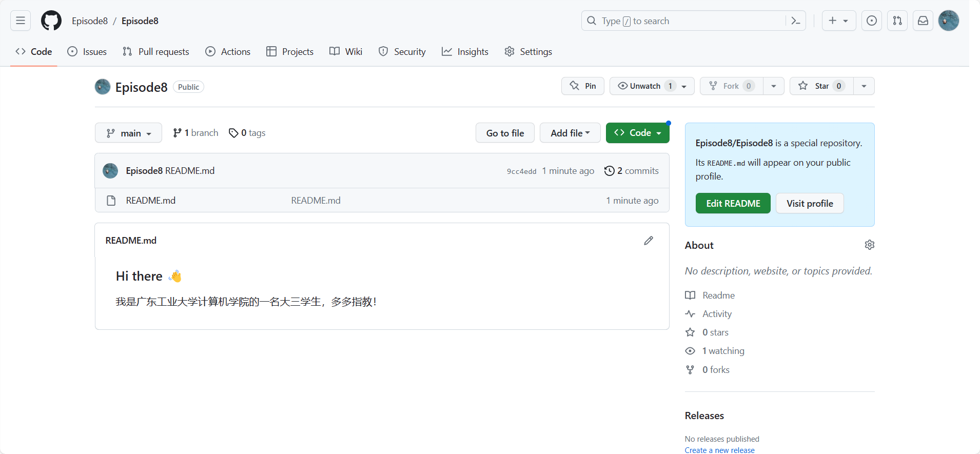The height and width of the screenshot is (454, 980).
Task: Click the pulse icon next to Activity
Action: 690,314
